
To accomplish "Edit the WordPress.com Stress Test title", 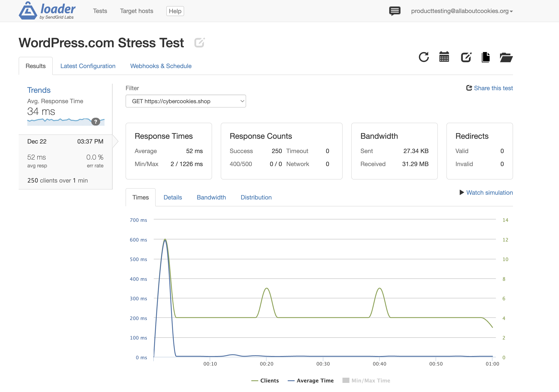I will [x=199, y=43].
